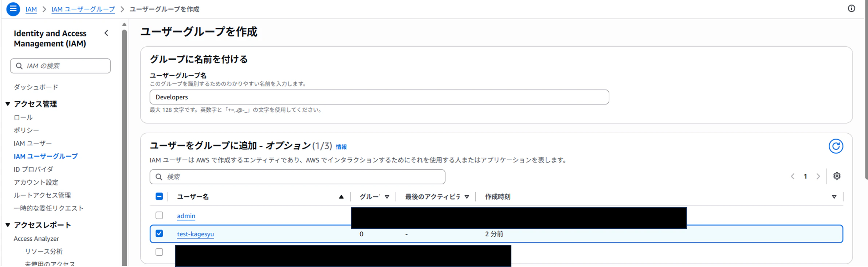Click the info circle icon top right
The height and width of the screenshot is (267, 868).
[x=851, y=8]
